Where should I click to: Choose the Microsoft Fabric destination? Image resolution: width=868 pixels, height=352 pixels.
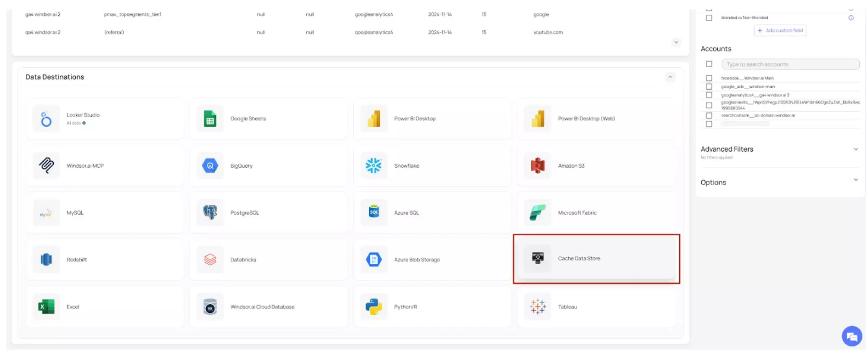(x=596, y=213)
